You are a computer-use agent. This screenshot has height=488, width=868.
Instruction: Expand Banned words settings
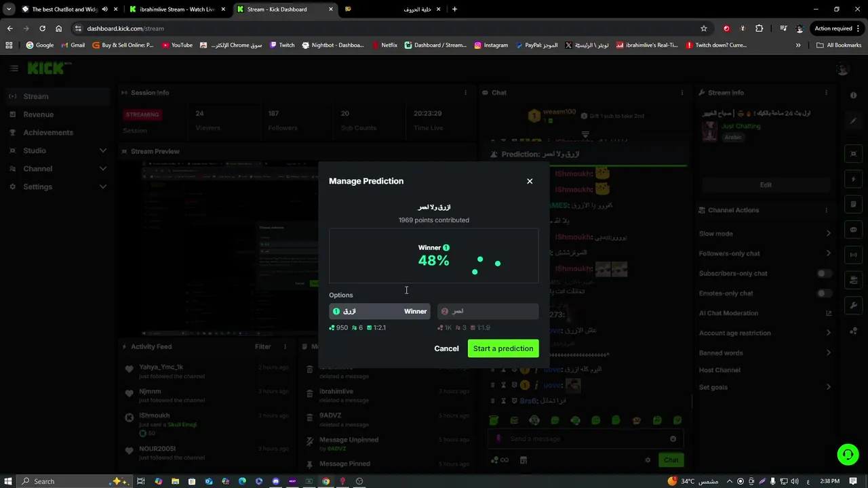click(x=765, y=353)
